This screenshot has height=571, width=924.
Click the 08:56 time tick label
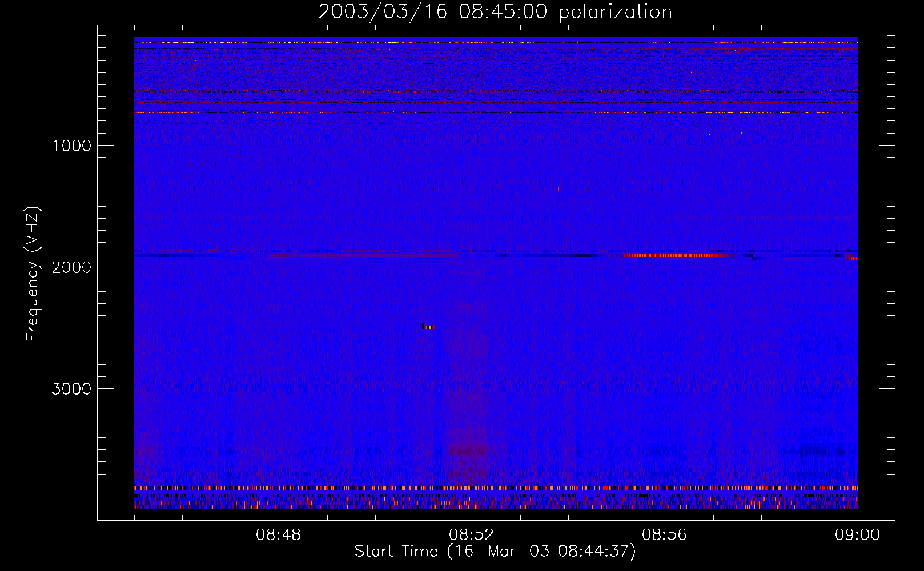[x=665, y=535]
